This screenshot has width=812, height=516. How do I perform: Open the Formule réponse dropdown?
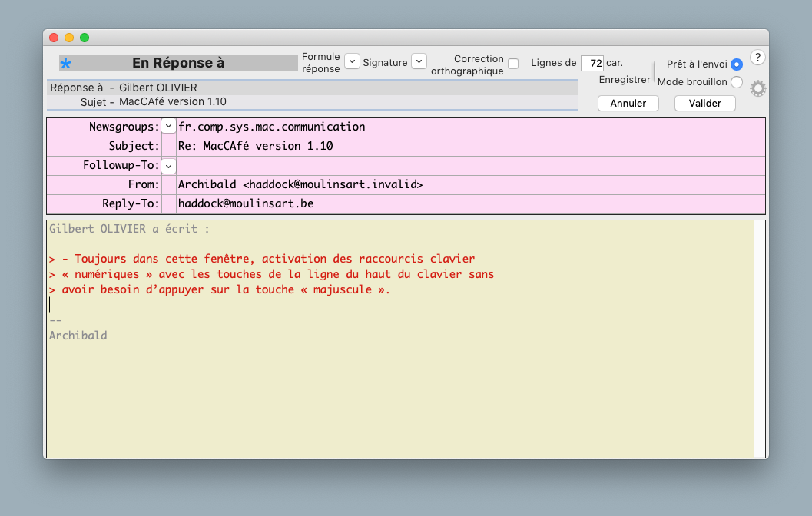(352, 61)
